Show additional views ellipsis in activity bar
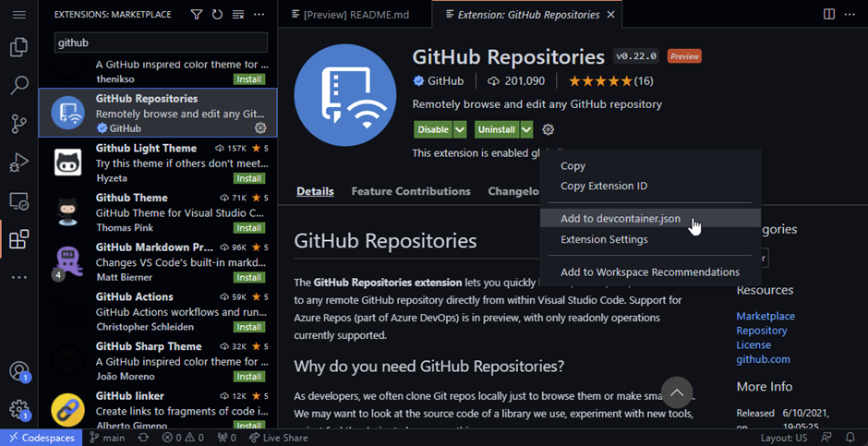The image size is (868, 446). tap(18, 277)
